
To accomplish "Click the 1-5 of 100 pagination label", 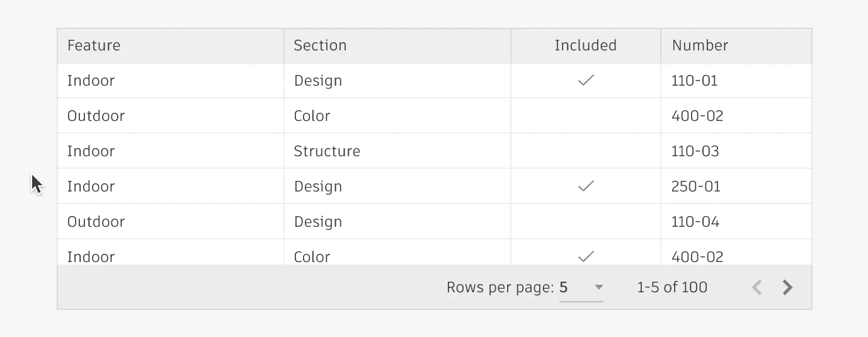I will pyautogui.click(x=672, y=288).
